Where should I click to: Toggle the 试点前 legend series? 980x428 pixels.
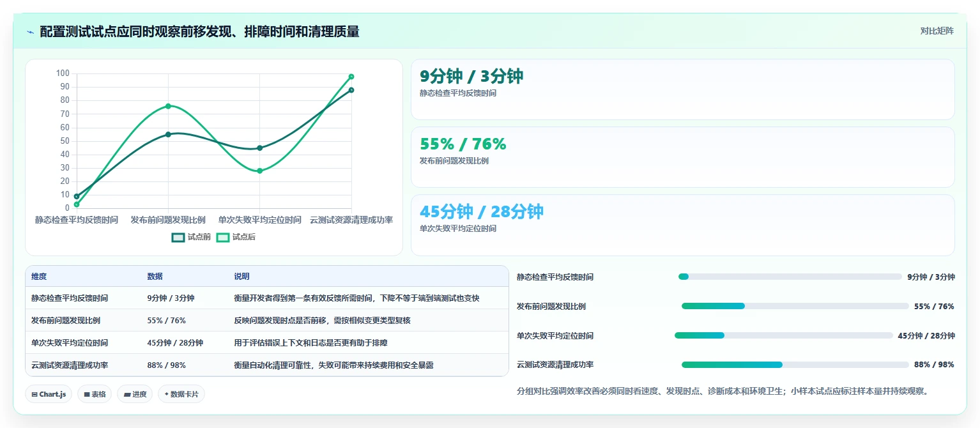[x=191, y=237]
